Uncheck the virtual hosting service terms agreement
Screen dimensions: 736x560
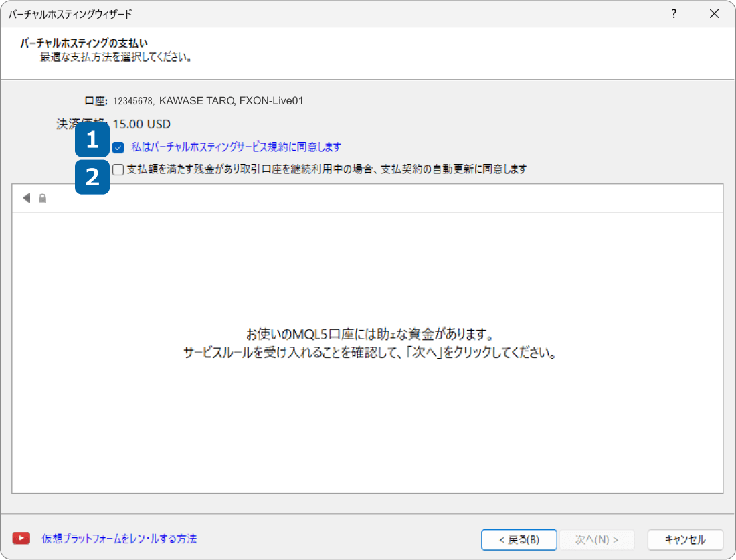click(x=118, y=147)
